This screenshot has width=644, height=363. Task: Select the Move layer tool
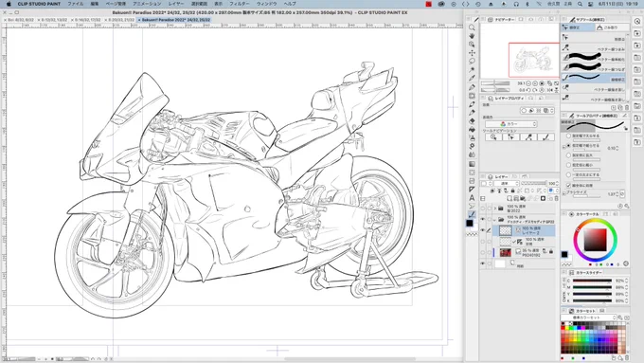pyautogui.click(x=472, y=53)
